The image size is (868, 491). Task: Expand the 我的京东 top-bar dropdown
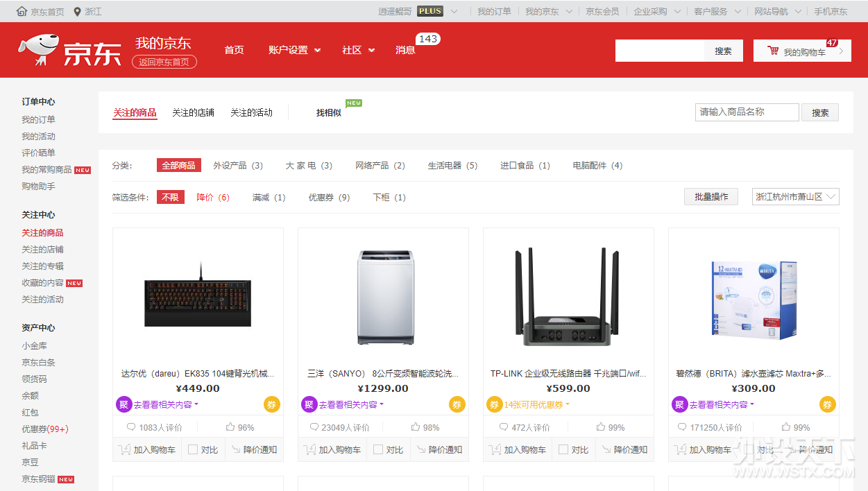click(x=549, y=12)
